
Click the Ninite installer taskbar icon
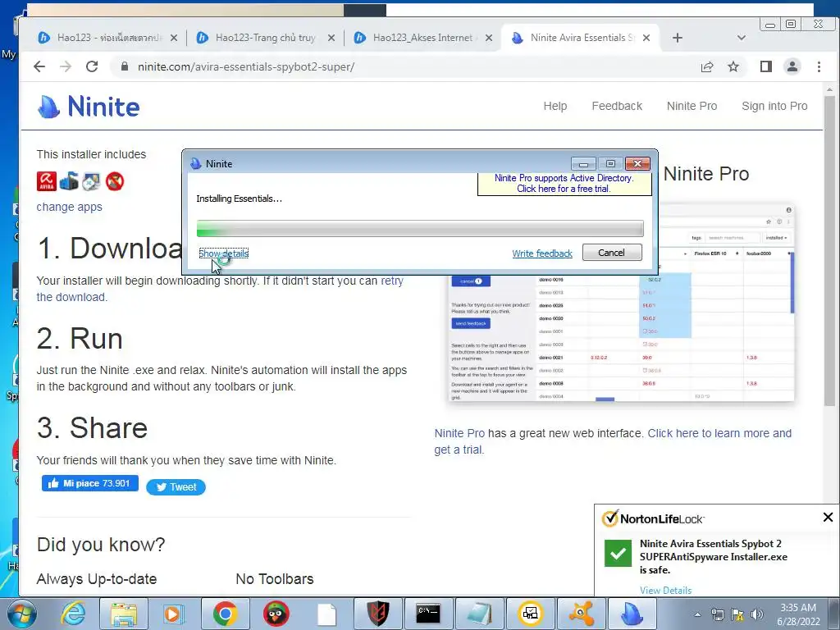(x=632, y=614)
